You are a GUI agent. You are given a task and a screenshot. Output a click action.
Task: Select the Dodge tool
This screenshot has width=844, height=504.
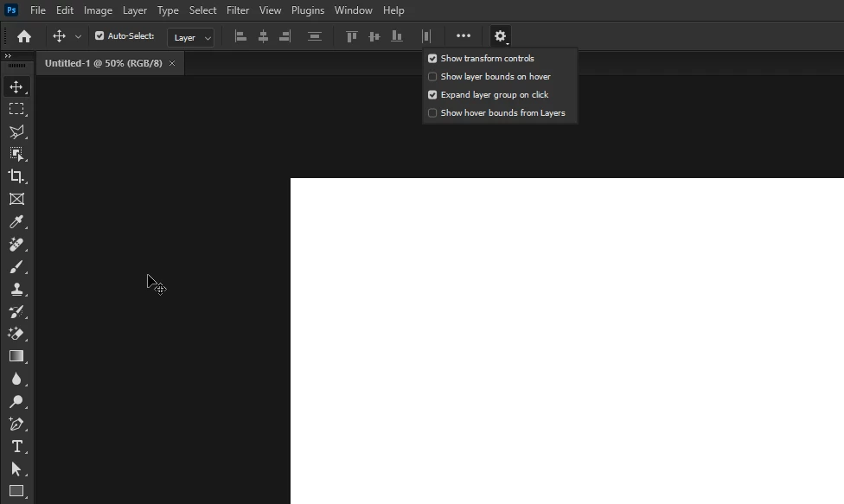click(16, 402)
